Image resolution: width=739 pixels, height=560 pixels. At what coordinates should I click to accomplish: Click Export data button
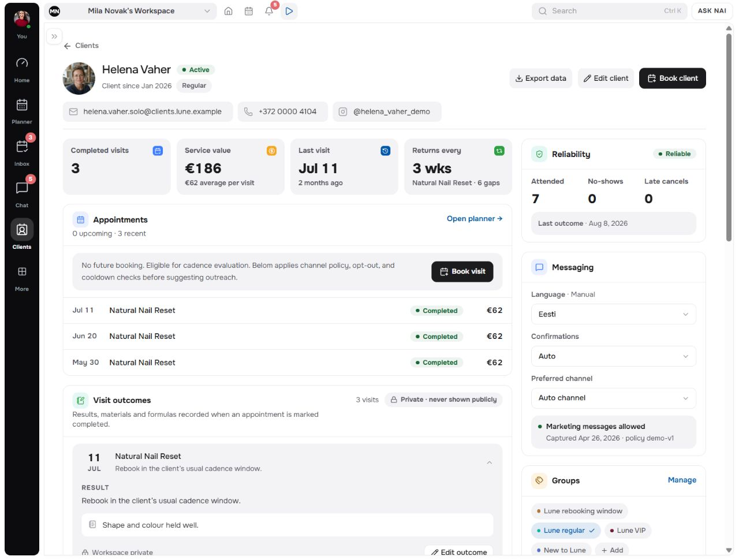point(541,79)
